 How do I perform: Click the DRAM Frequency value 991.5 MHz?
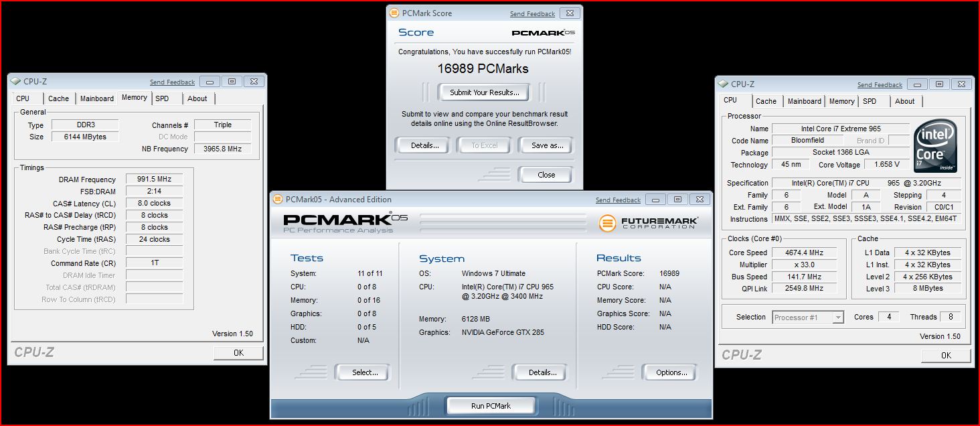[x=154, y=180]
